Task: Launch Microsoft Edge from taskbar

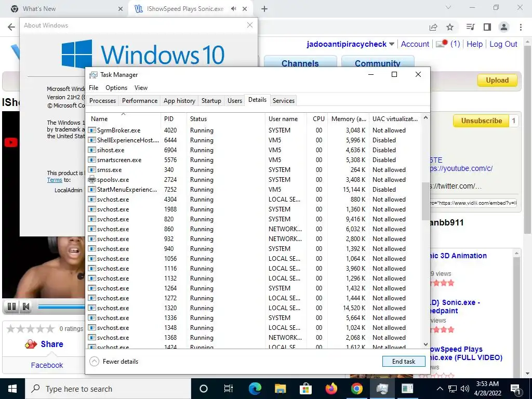Action: [255, 389]
